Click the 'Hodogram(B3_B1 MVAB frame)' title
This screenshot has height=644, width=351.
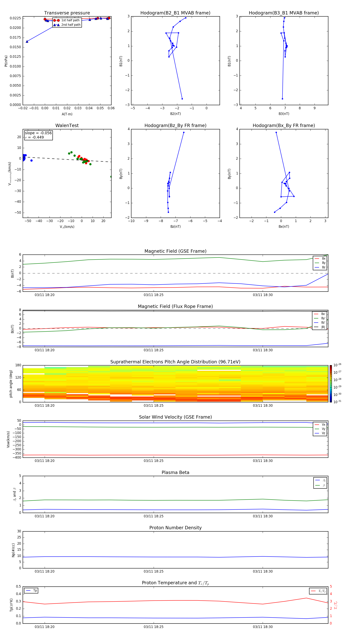(284, 13)
